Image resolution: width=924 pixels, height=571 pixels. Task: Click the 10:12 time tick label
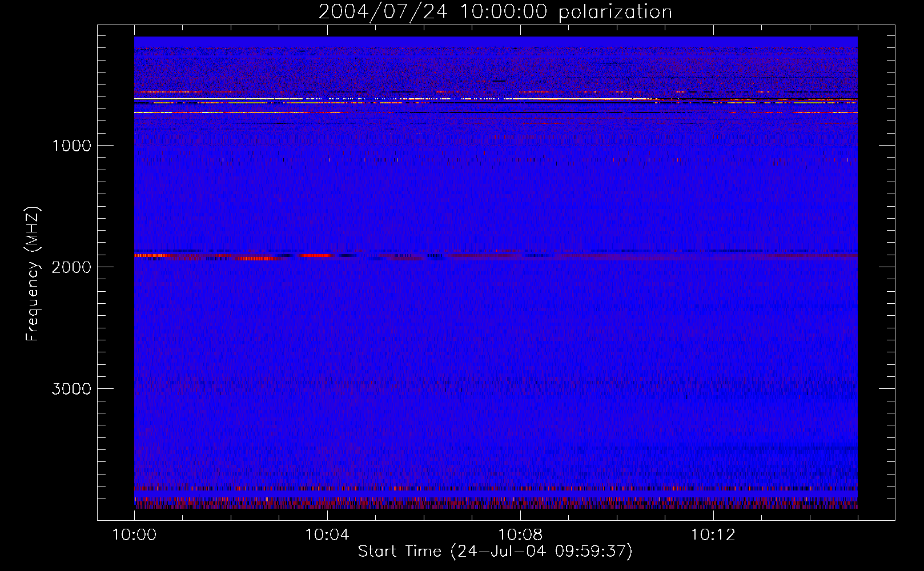(x=713, y=535)
